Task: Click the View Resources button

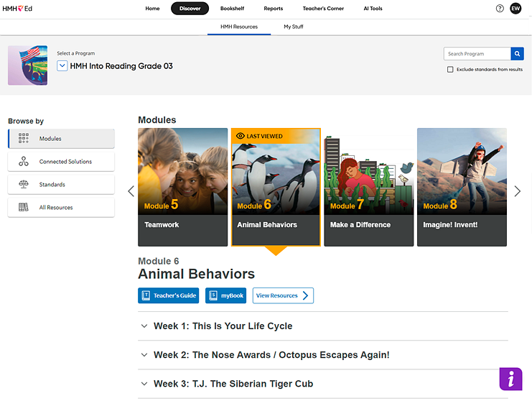Action: pyautogui.click(x=283, y=295)
